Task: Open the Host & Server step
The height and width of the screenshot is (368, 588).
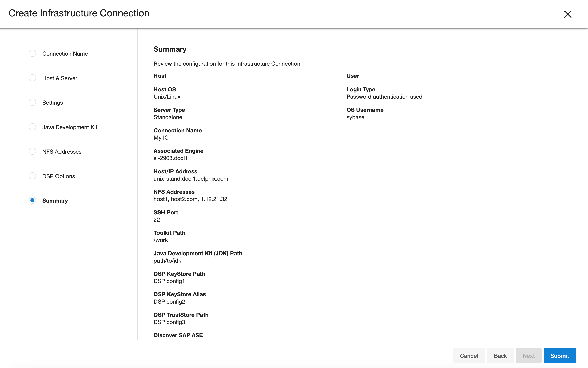Action: point(60,78)
